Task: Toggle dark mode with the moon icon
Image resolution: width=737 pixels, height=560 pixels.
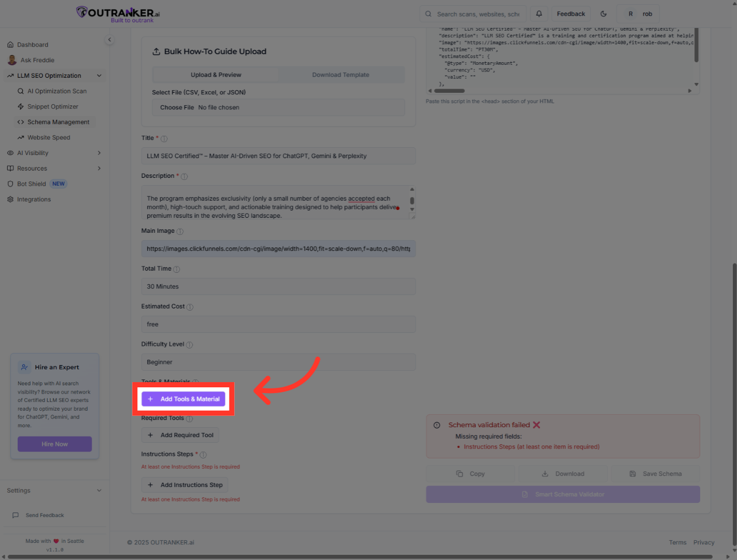Action: [x=603, y=13]
